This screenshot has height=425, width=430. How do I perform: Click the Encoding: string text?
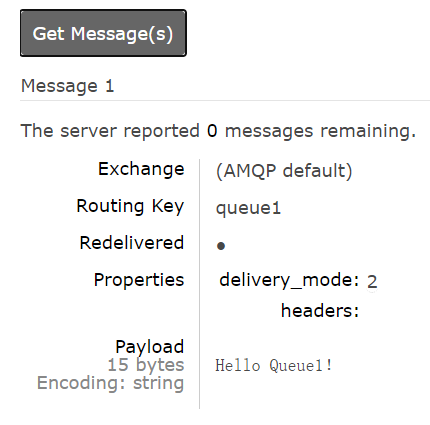point(110,383)
